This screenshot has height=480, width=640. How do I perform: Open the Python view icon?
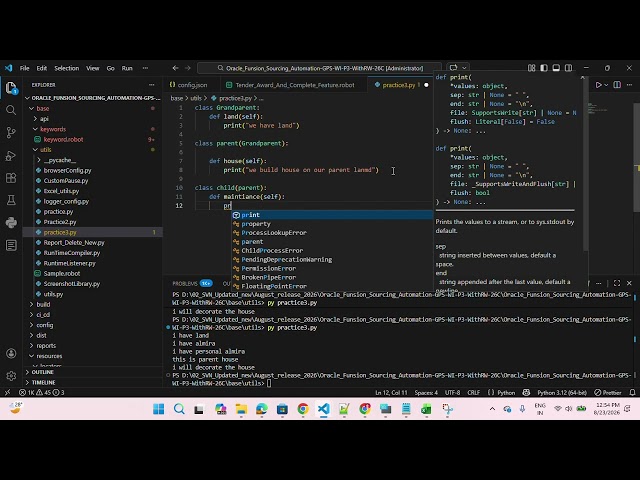(x=11, y=222)
